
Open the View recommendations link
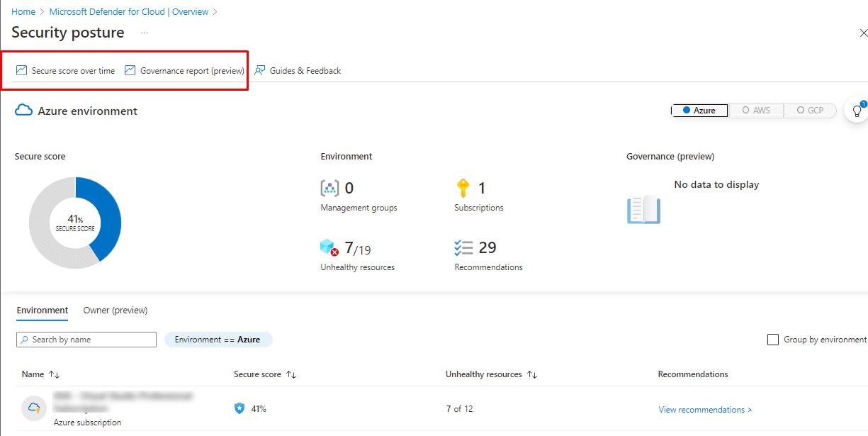[704, 410]
